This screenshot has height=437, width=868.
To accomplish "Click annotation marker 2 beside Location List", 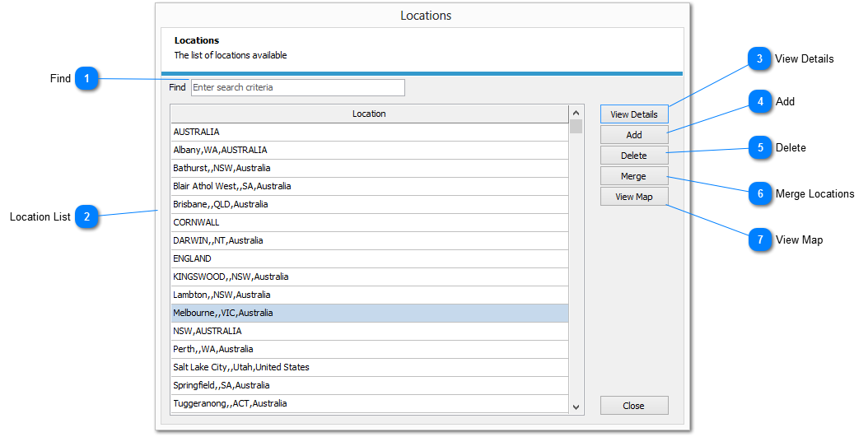I will point(86,217).
